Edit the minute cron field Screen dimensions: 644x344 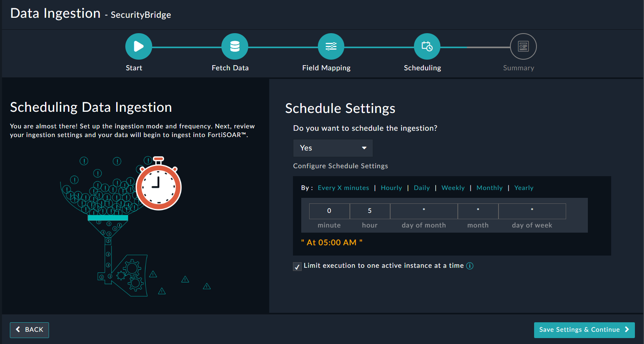pyautogui.click(x=329, y=211)
